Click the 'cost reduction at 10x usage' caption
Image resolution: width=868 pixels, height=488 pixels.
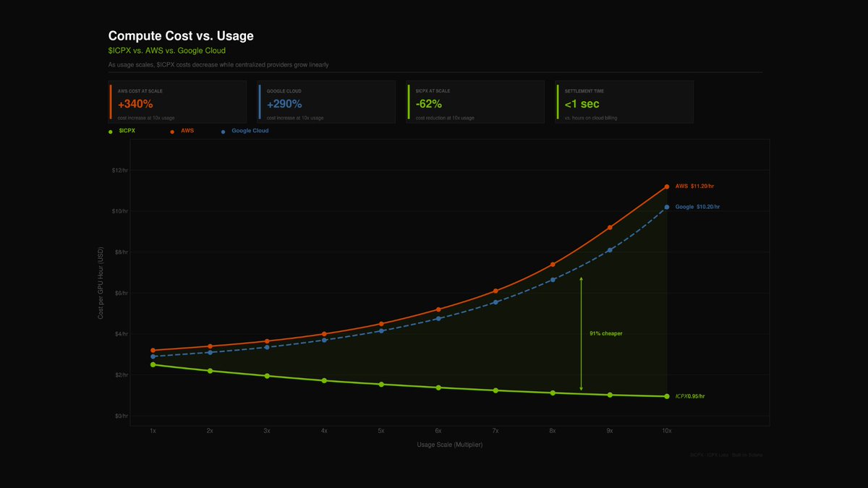pyautogui.click(x=445, y=117)
